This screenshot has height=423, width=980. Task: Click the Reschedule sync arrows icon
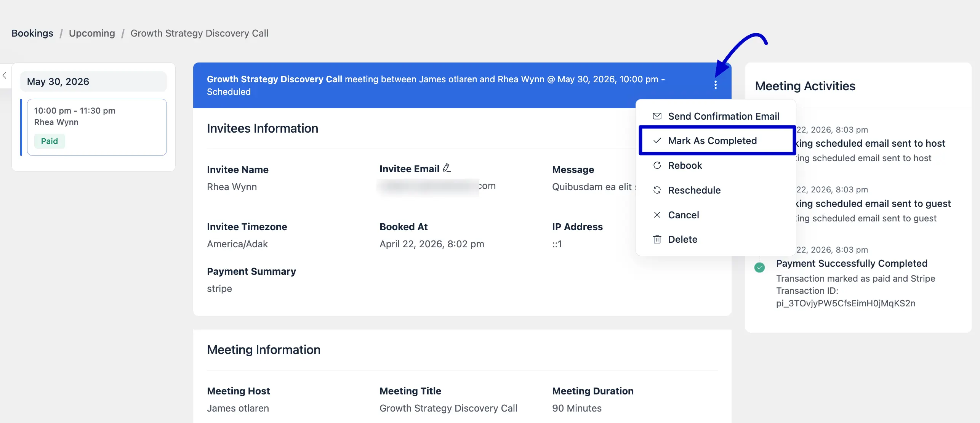657,190
